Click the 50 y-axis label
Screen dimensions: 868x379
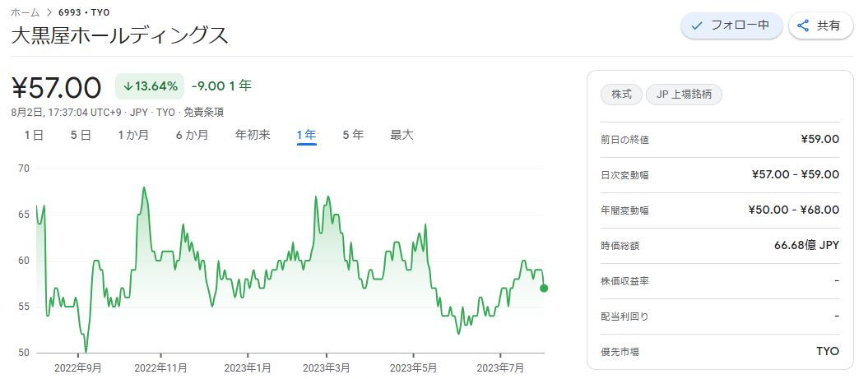(x=25, y=353)
